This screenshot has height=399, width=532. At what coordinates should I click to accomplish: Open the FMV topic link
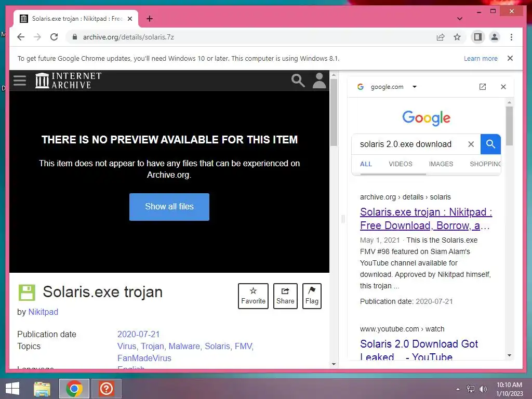point(243,346)
